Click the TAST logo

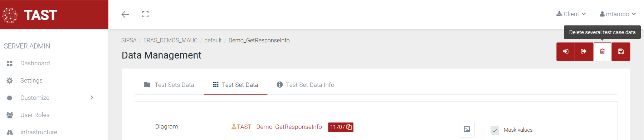pyautogui.click(x=30, y=15)
